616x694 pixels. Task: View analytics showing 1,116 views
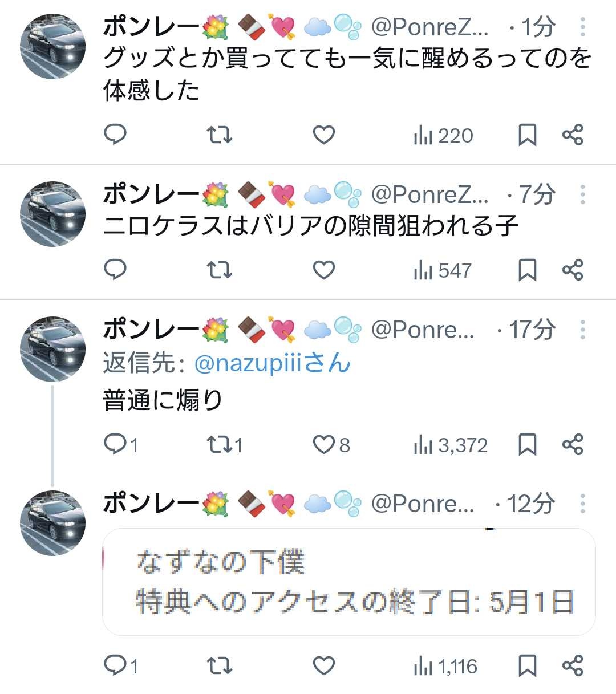click(445, 666)
